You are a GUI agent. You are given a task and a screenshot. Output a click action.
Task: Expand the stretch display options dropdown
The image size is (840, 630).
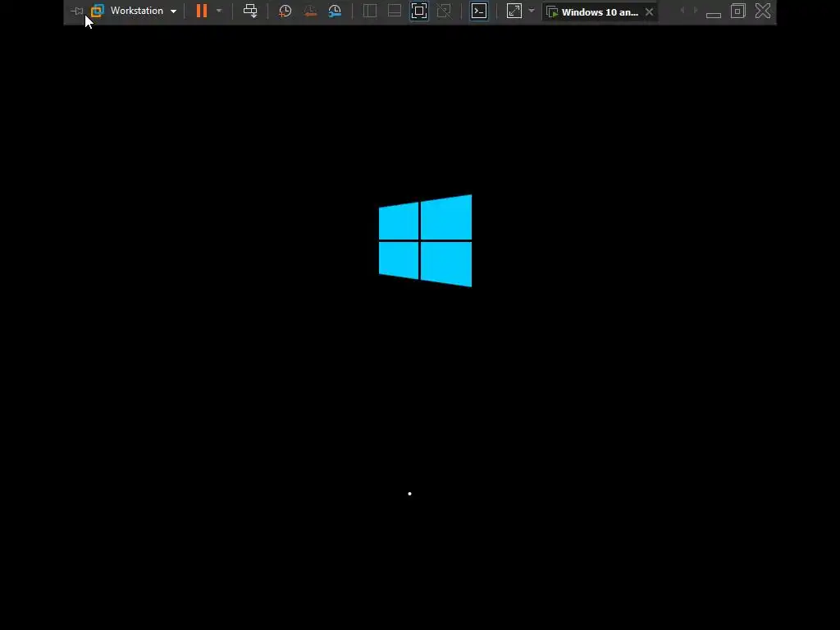(532, 11)
